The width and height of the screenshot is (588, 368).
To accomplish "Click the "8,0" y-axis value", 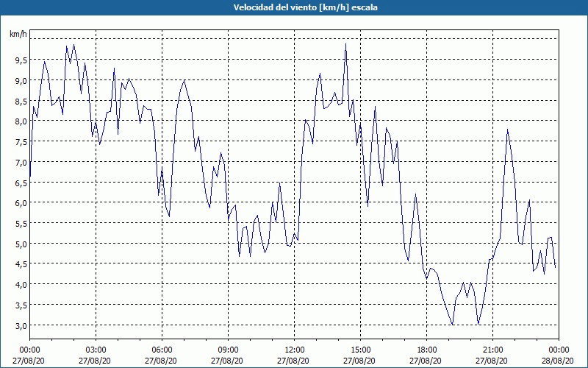I will 21,121.
